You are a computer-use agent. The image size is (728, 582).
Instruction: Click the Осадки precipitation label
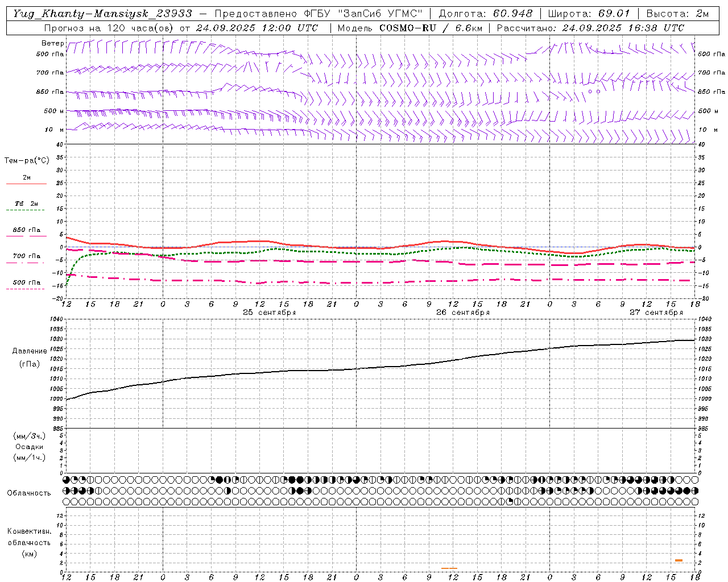point(30,447)
